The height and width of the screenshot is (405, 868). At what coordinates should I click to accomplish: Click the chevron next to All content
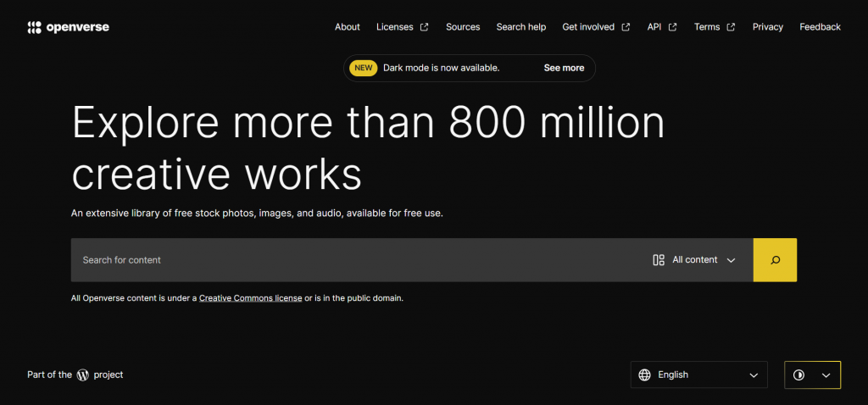coord(731,261)
